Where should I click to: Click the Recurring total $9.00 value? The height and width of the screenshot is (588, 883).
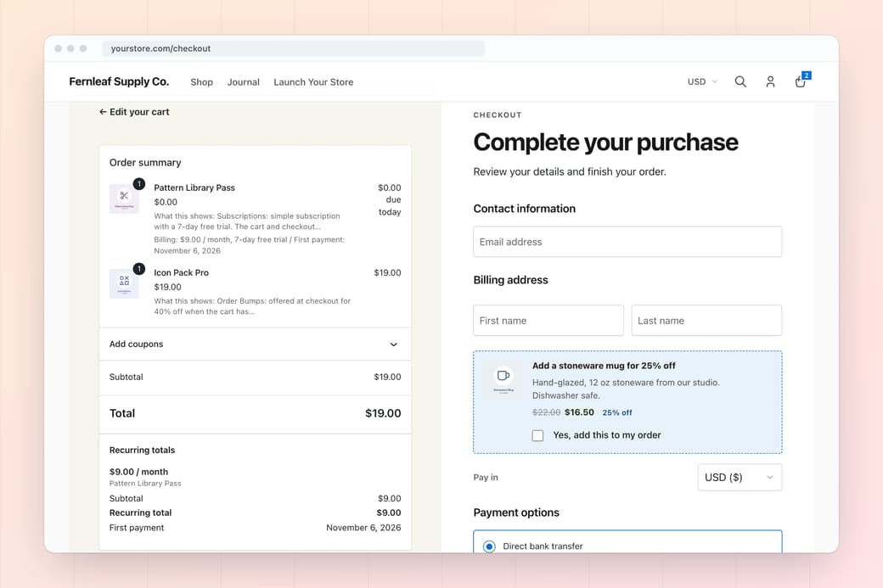pos(389,512)
